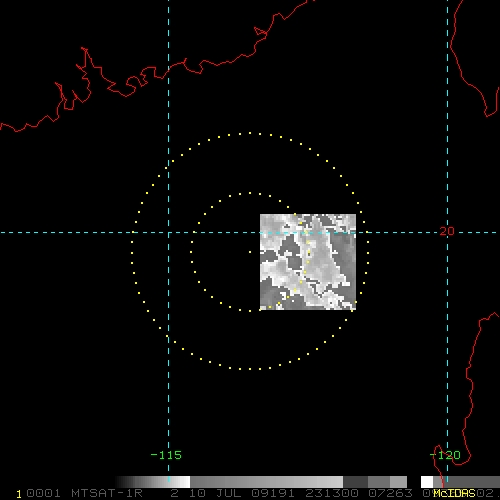Click the black-to-white gradient in grayscale bar

click(x=153, y=482)
